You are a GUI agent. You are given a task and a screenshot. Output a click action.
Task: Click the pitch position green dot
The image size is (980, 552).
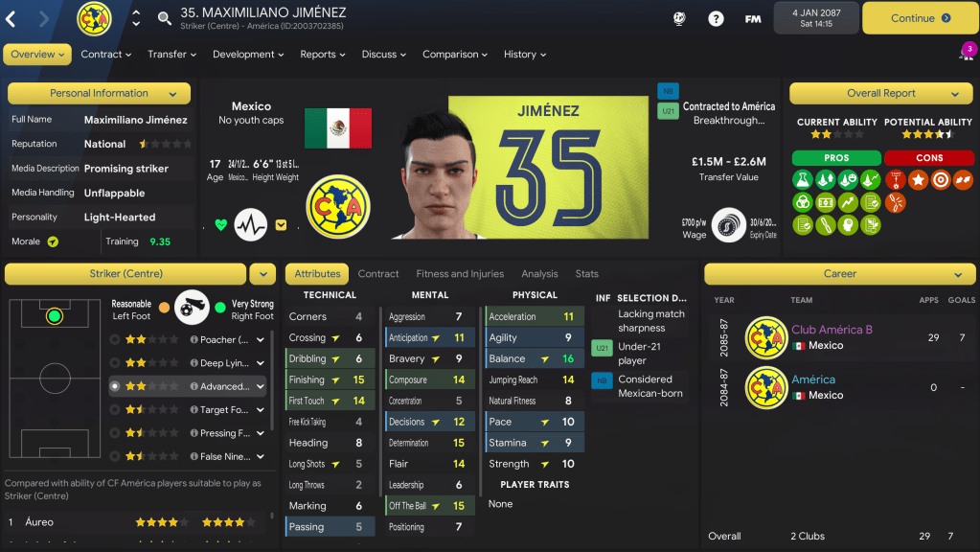[x=55, y=316]
